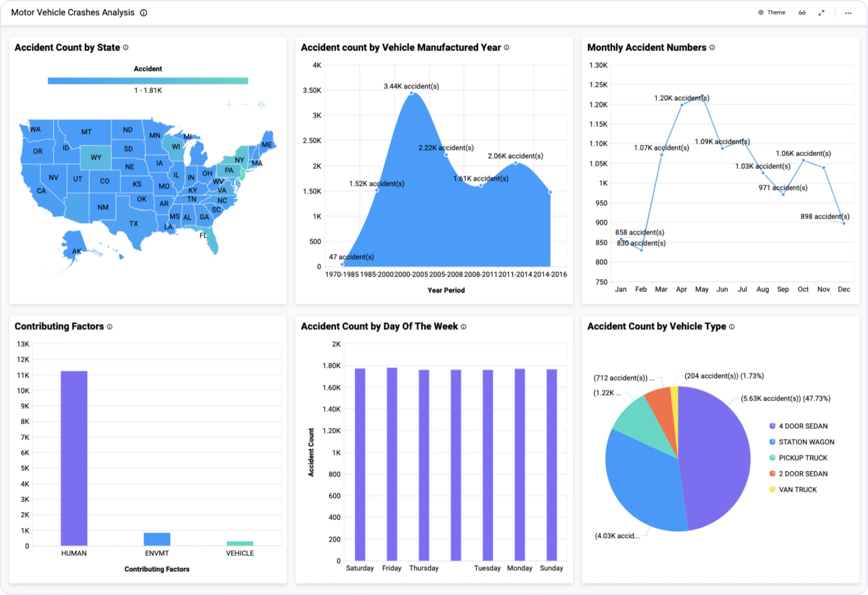Click the Accident gradient color scale
This screenshot has width=868, height=595.
(148, 81)
